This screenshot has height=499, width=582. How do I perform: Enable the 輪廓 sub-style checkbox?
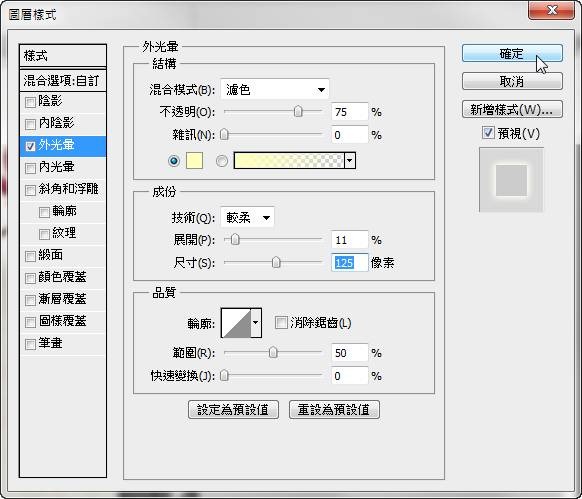pos(44,212)
